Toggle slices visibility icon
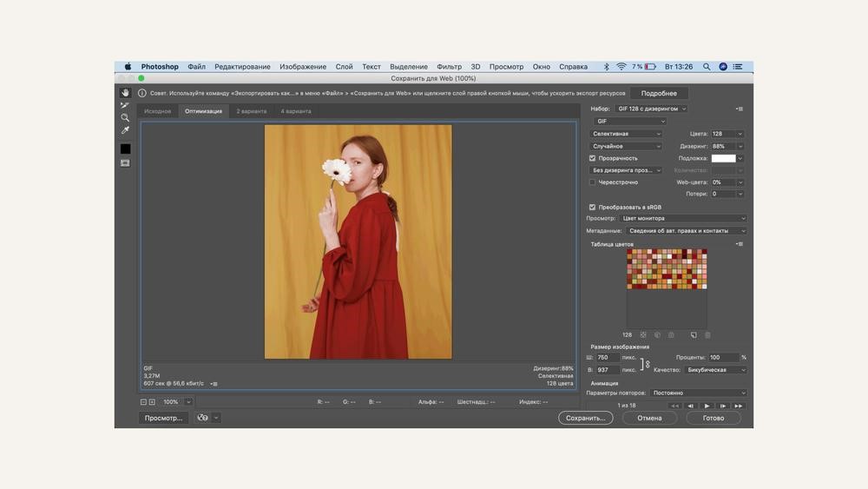 [125, 163]
